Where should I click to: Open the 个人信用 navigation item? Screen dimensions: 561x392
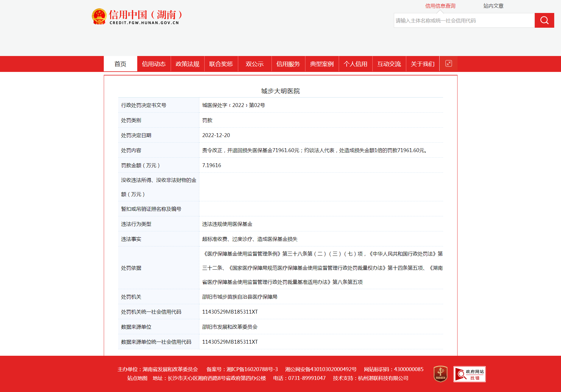coord(356,64)
